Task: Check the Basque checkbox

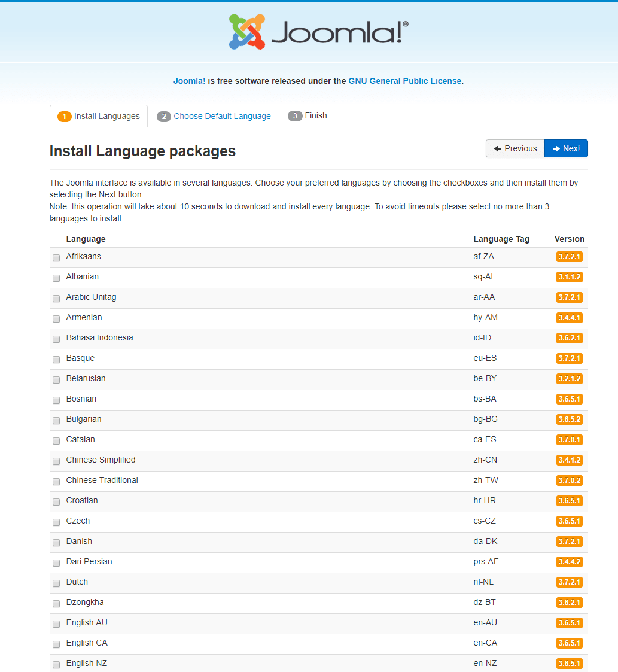Action: [x=56, y=360]
